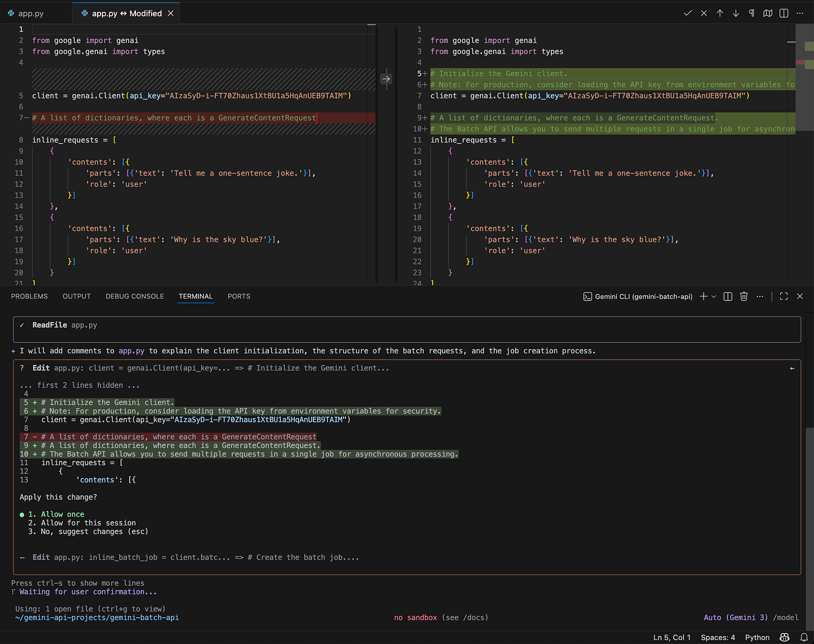Maximize the panel size with the brackets icon
The image size is (814, 644).
pyautogui.click(x=784, y=296)
